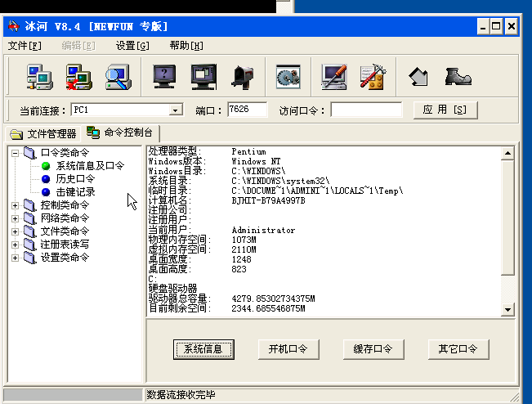This screenshot has width=532, height=404.
Task: Click the blue bullet beside 击键记录
Action: 46,192
